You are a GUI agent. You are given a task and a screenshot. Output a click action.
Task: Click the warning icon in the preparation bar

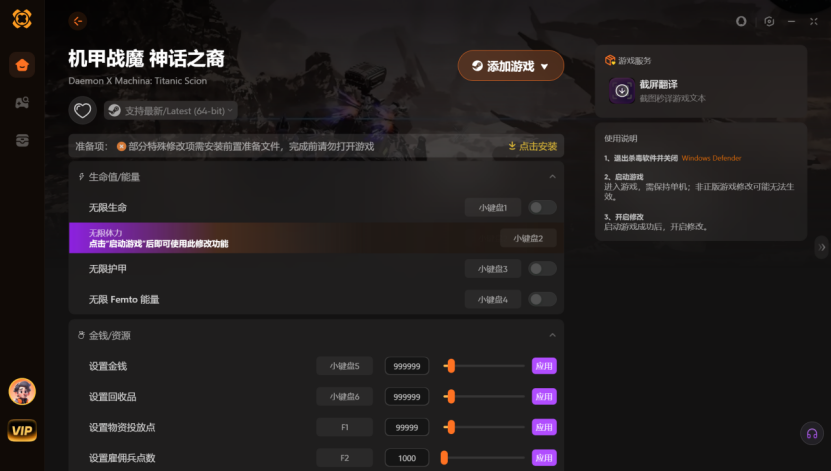click(121, 146)
